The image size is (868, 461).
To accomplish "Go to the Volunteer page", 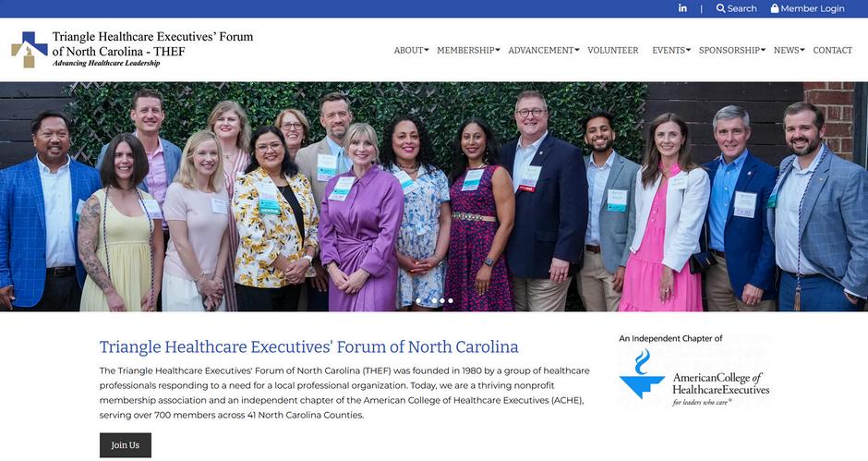I will (x=613, y=50).
